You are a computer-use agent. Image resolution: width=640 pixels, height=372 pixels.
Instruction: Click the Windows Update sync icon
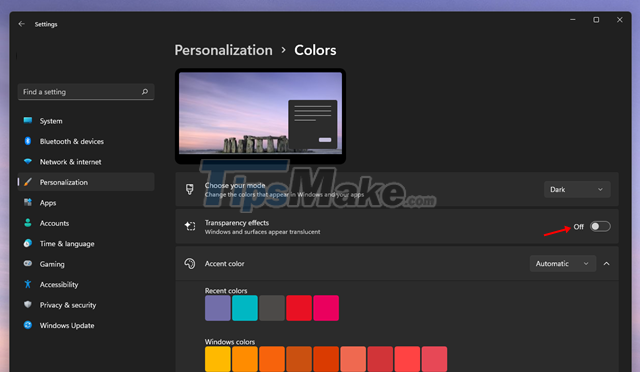pos(28,325)
